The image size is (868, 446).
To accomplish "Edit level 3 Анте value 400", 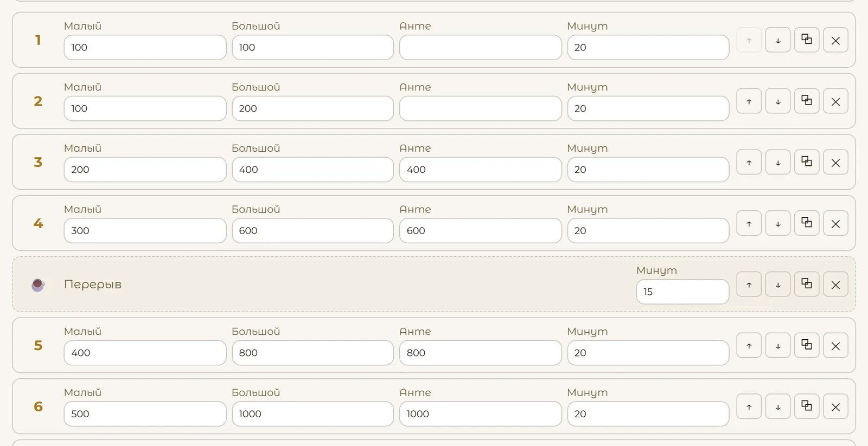I will [x=481, y=170].
